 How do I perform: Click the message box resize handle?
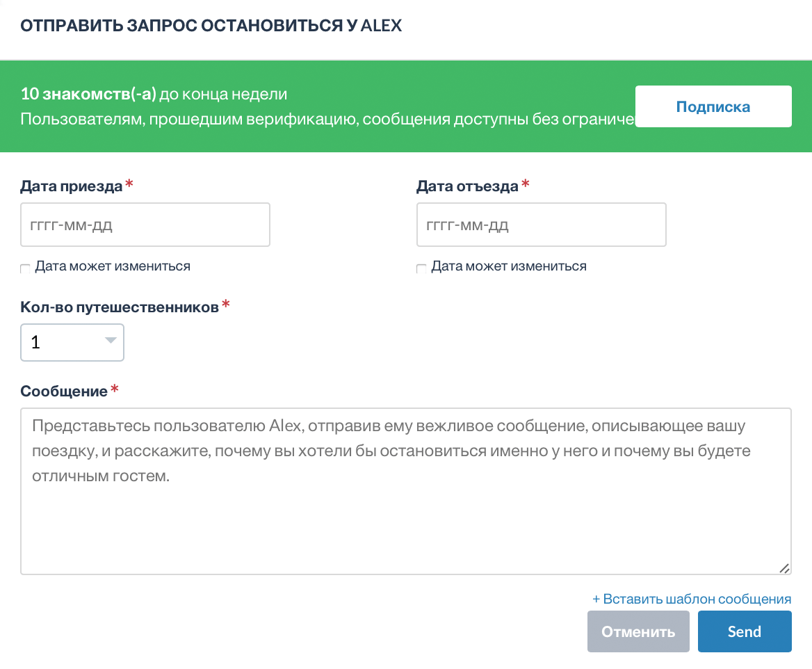pos(785,568)
